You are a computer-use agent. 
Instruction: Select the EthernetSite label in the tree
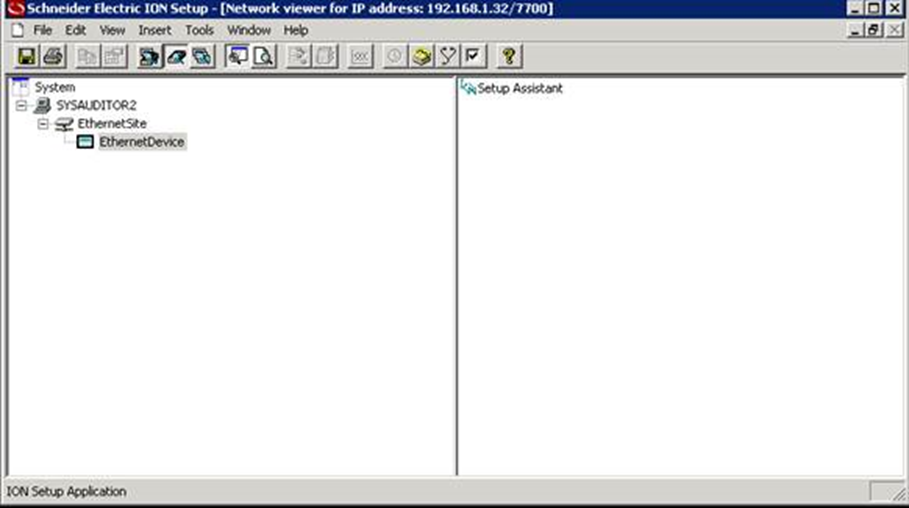pos(112,124)
